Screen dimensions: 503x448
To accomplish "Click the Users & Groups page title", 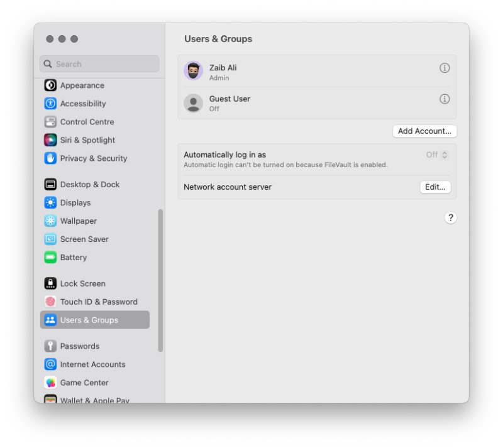I will pyautogui.click(x=218, y=39).
